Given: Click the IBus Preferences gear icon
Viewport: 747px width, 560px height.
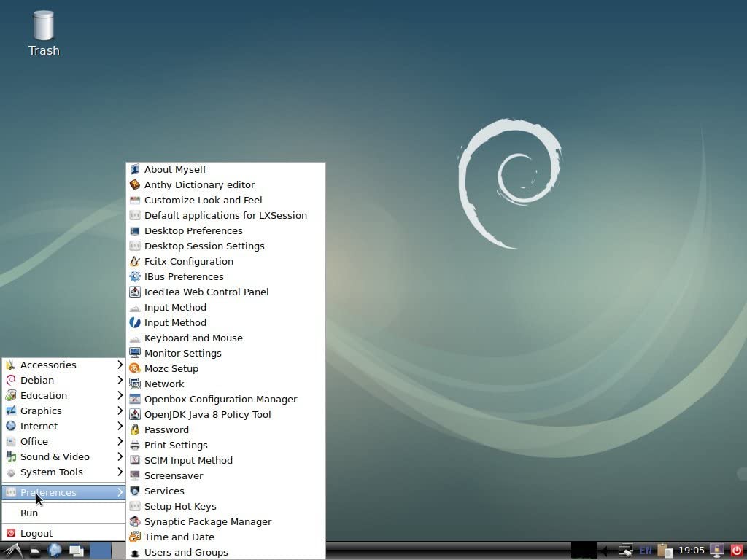Looking at the screenshot, I should (135, 276).
